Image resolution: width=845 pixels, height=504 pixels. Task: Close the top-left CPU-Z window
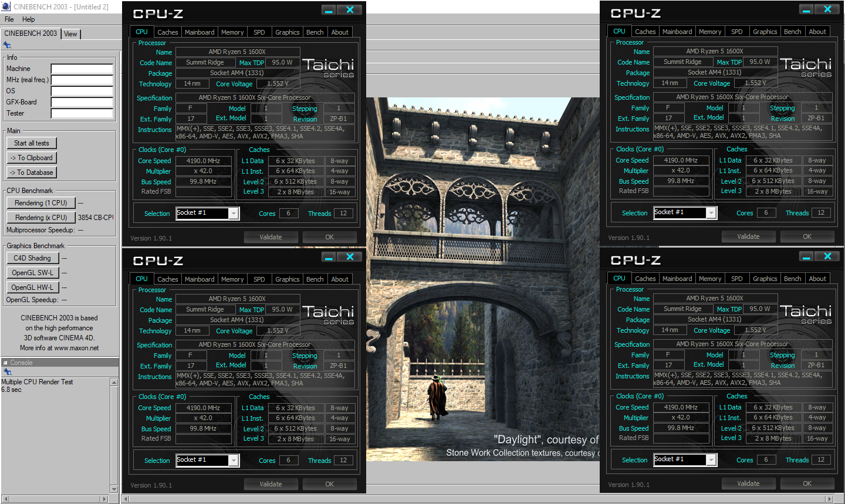[x=350, y=9]
